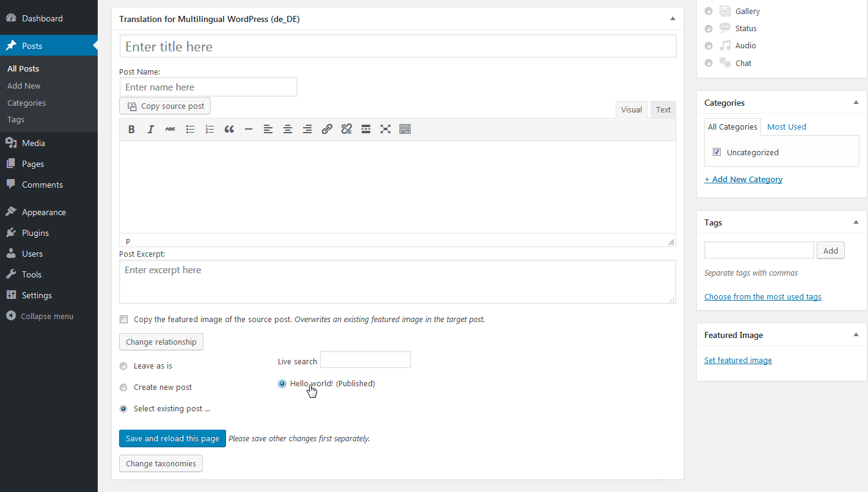This screenshot has height=492, width=868.
Task: Apply italic formatting in the editor
Action: tap(151, 129)
